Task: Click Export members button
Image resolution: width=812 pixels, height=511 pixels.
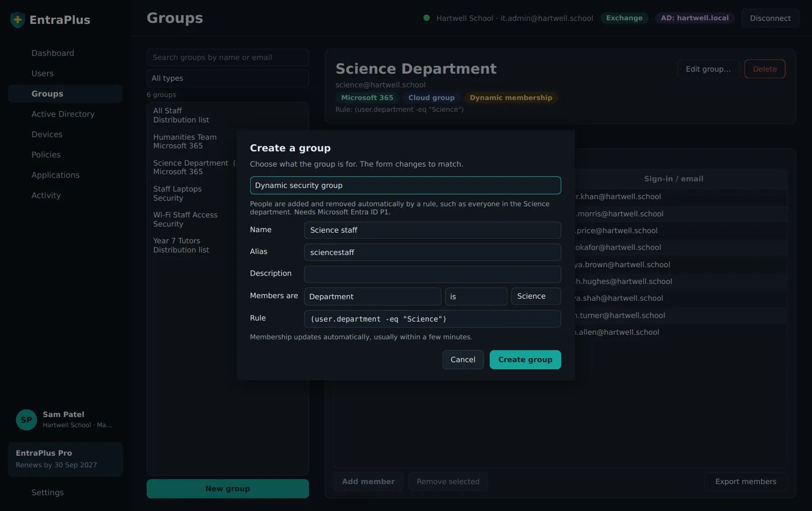Action: (746, 482)
